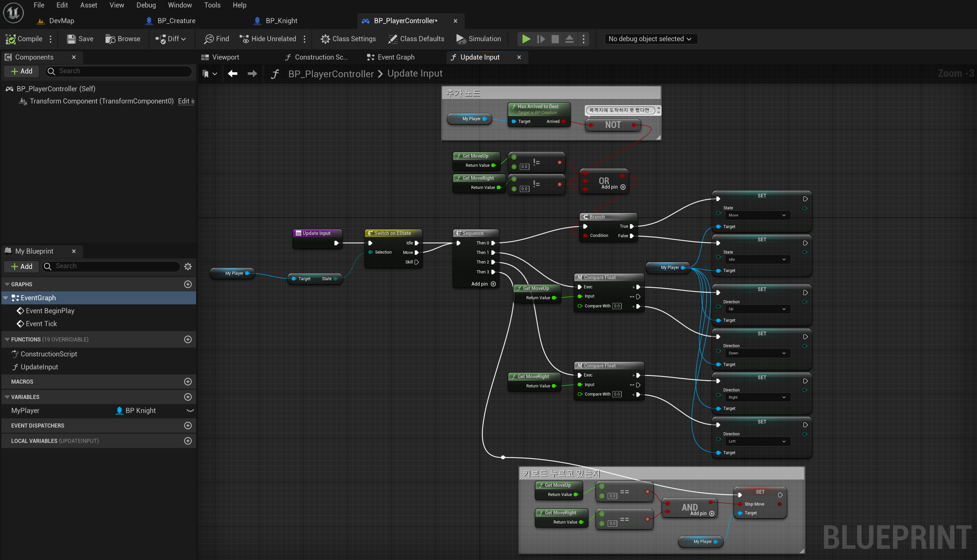This screenshot has height=560, width=977.
Task: Open Class Settings
Action: [348, 39]
